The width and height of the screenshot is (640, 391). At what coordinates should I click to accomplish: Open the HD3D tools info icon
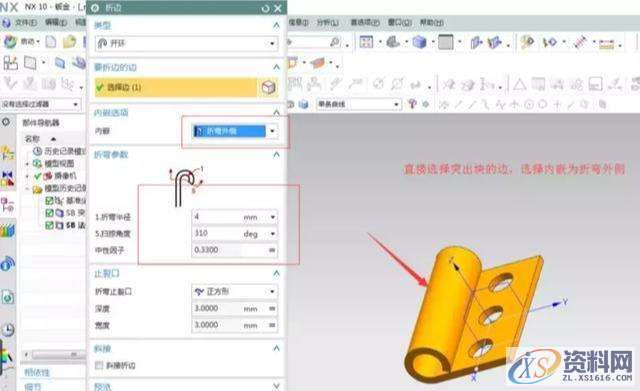(7, 264)
